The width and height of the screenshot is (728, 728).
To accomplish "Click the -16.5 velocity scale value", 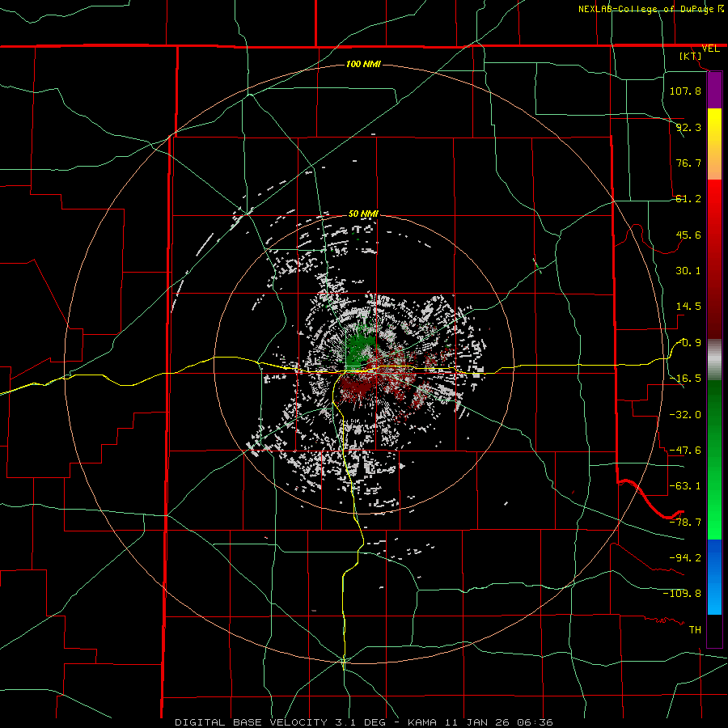I will pos(685,379).
